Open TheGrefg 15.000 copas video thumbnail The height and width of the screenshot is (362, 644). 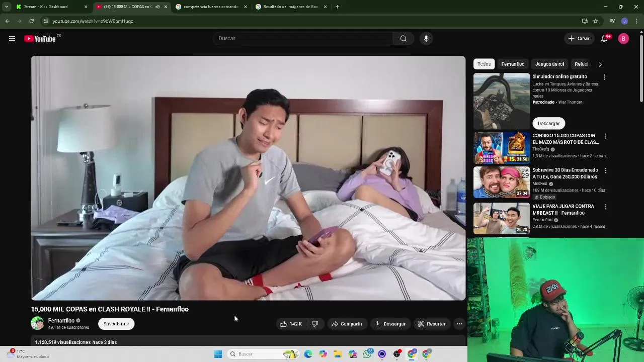[502, 148]
